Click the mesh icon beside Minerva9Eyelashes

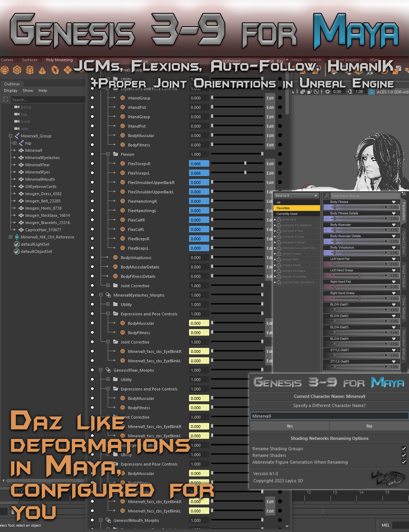coord(21,158)
